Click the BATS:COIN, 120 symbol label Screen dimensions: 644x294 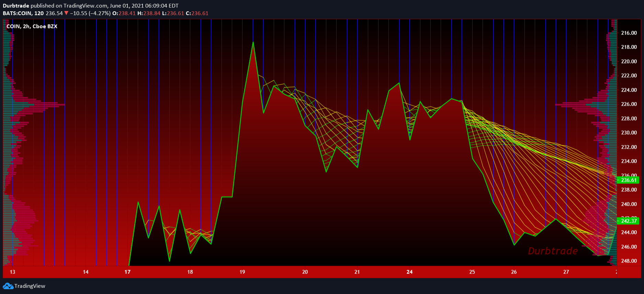click(x=23, y=13)
